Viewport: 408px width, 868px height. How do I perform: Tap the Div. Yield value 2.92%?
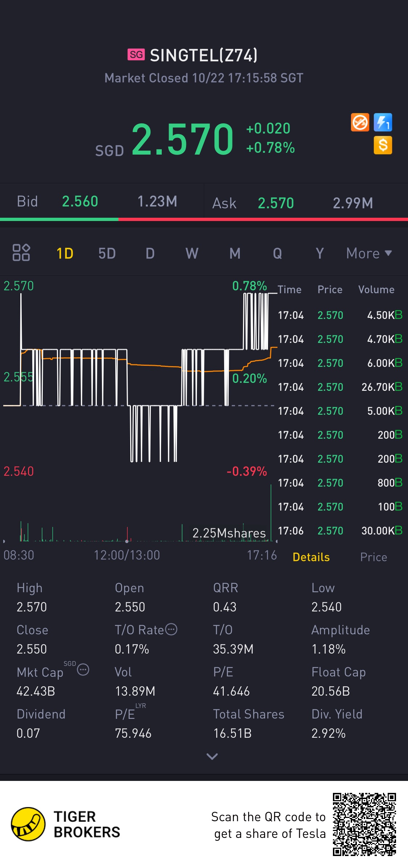point(329,733)
